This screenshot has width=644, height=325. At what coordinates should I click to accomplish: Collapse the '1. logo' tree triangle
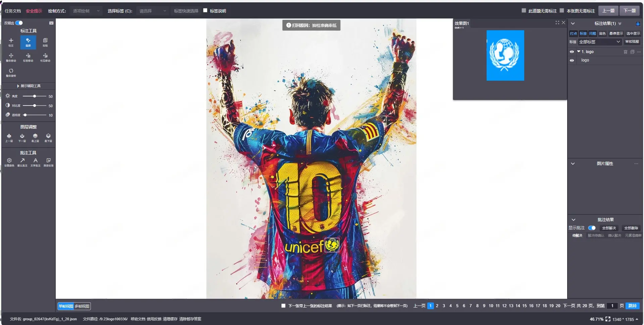tap(579, 51)
